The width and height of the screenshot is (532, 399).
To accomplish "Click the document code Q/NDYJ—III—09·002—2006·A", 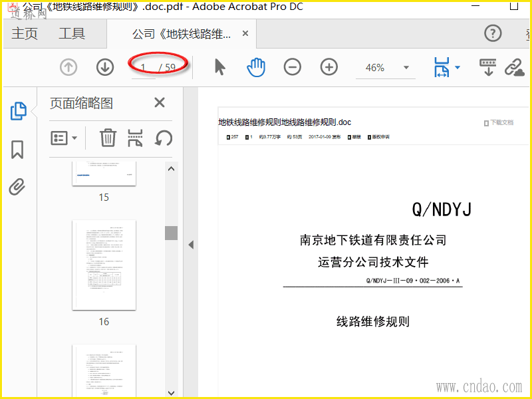I will [413, 281].
